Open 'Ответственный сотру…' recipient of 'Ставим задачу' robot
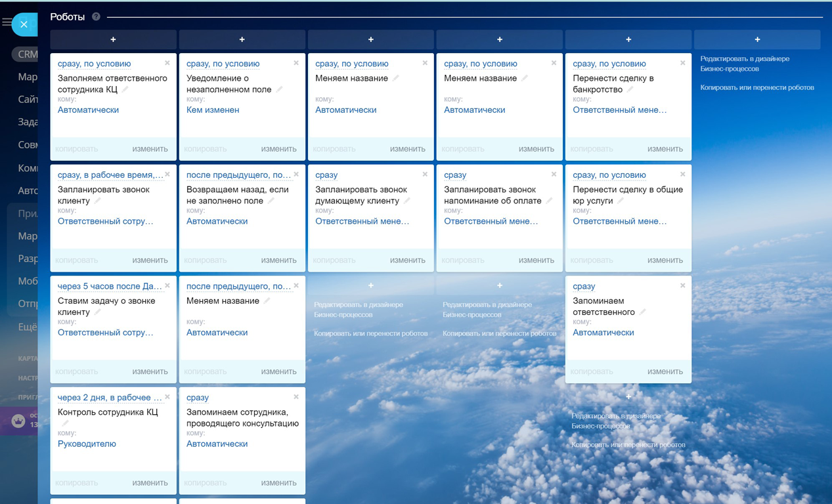 point(106,333)
